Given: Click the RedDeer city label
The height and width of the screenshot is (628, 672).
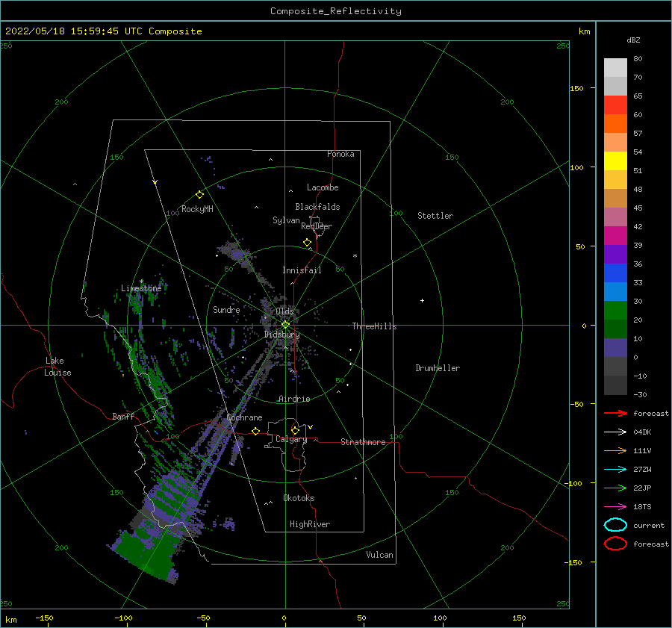Looking at the screenshot, I should (317, 226).
